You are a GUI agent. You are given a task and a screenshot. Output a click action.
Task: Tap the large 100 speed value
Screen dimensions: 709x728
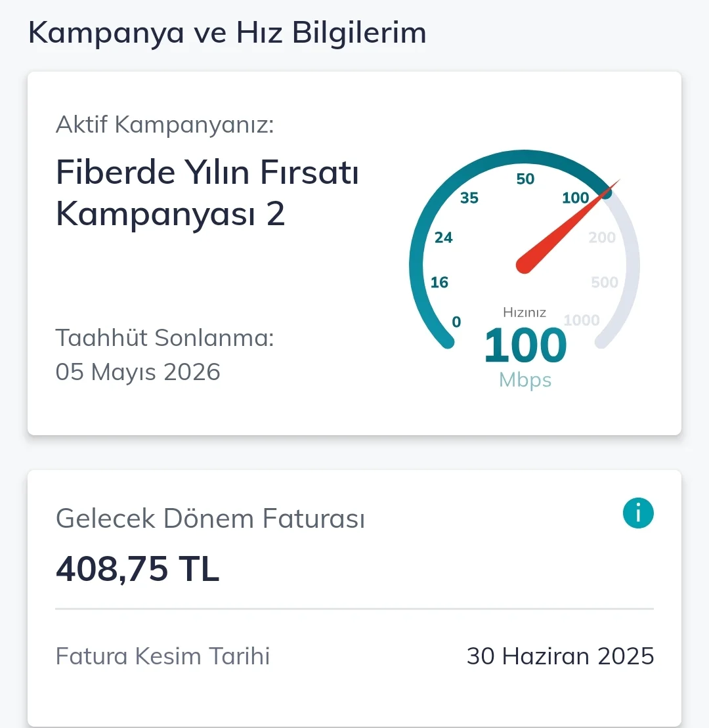[525, 347]
